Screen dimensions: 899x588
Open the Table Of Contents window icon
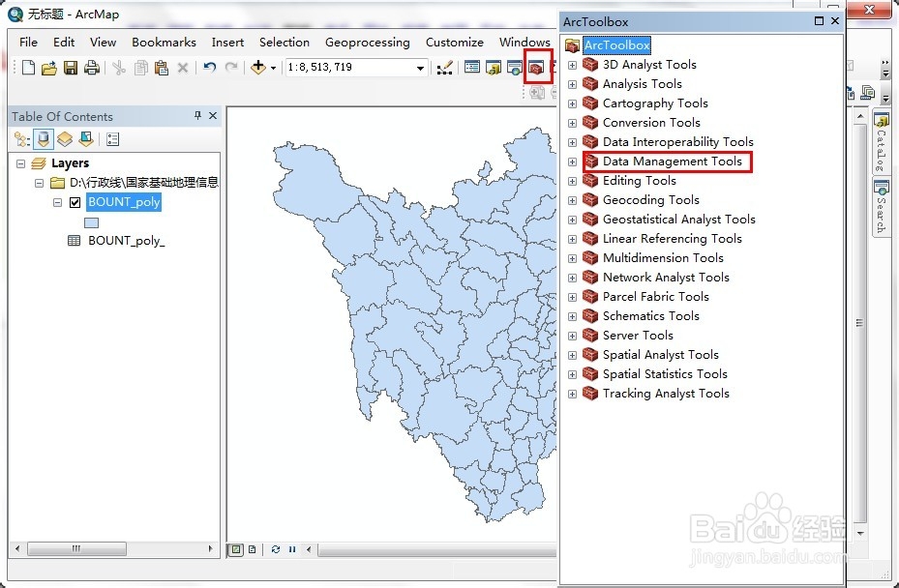click(x=472, y=67)
